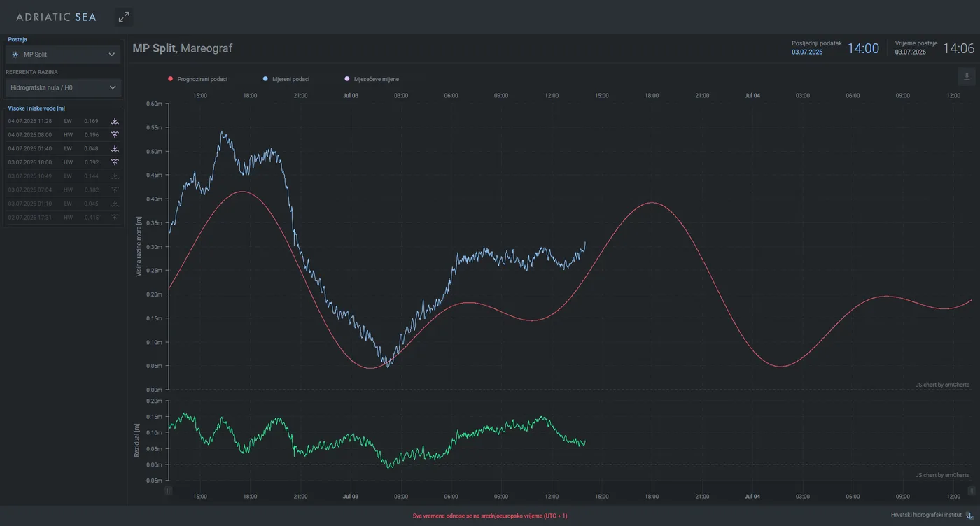The width and height of the screenshot is (980, 526).
Task: Click the station marker icon beside MP Split
Action: click(15, 55)
